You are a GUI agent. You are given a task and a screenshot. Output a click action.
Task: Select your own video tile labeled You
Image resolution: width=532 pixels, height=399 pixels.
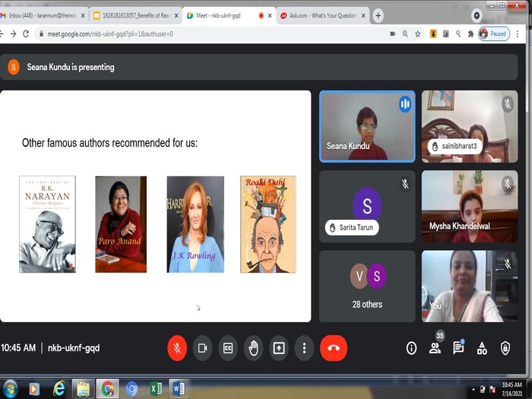[470, 286]
